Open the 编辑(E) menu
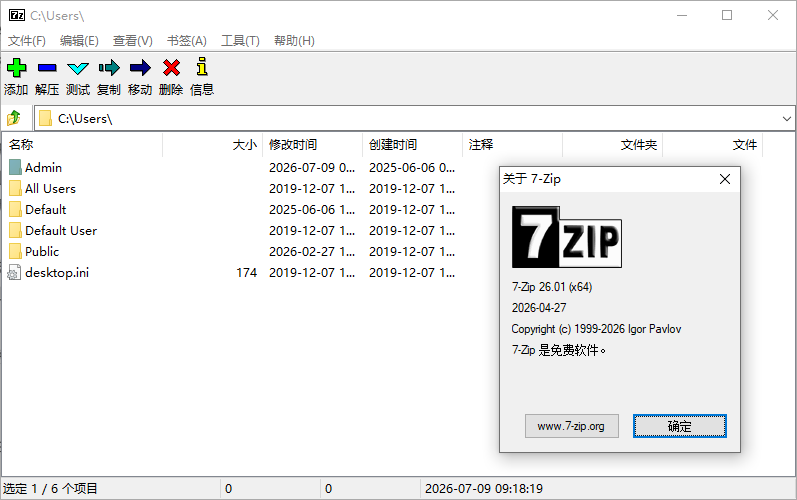 (x=79, y=41)
